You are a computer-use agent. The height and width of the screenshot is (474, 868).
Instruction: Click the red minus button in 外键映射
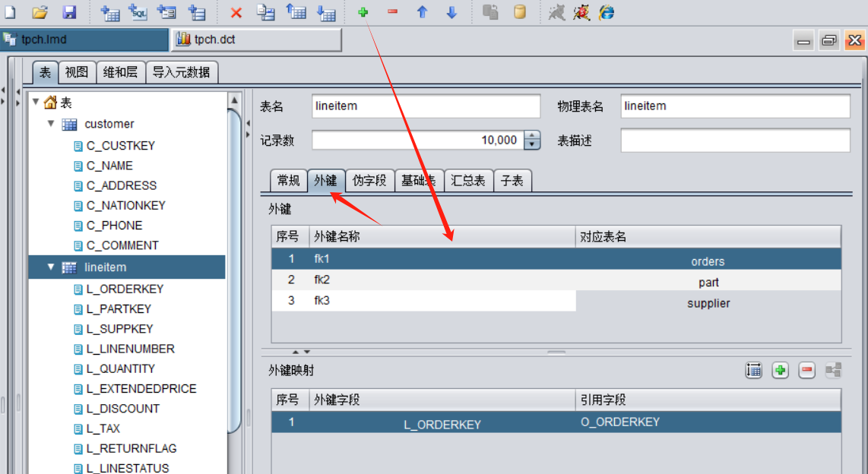coord(806,370)
